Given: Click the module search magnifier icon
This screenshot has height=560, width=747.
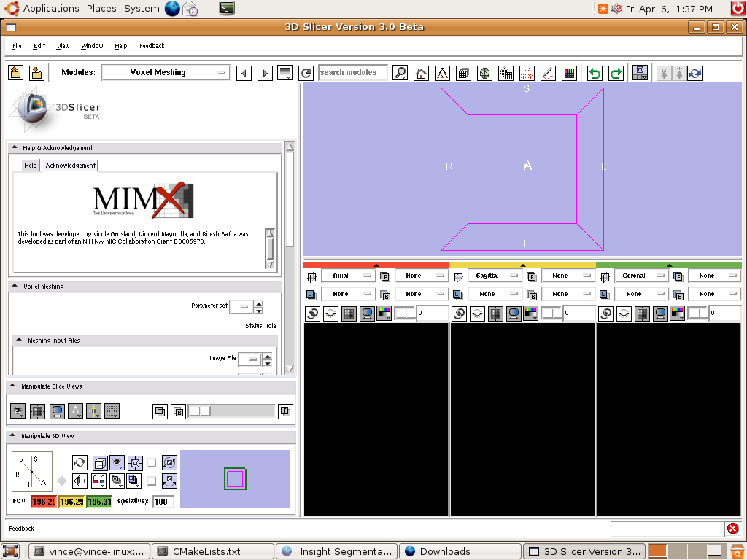Looking at the screenshot, I should (x=400, y=73).
